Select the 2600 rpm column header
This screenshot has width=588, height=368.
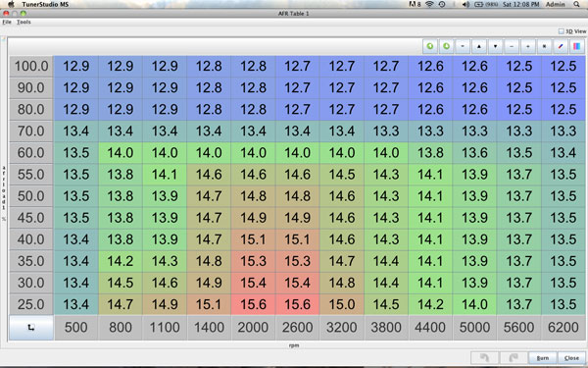297,328
